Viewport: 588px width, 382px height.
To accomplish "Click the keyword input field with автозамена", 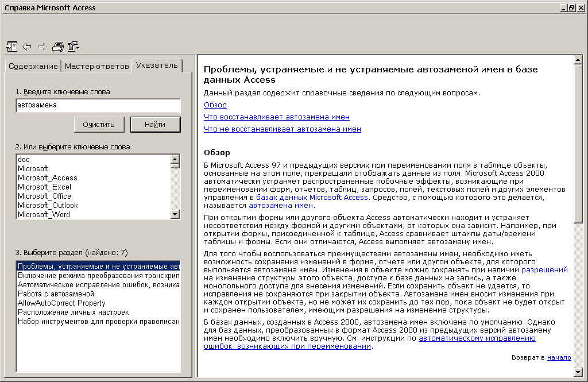I will [x=98, y=106].
